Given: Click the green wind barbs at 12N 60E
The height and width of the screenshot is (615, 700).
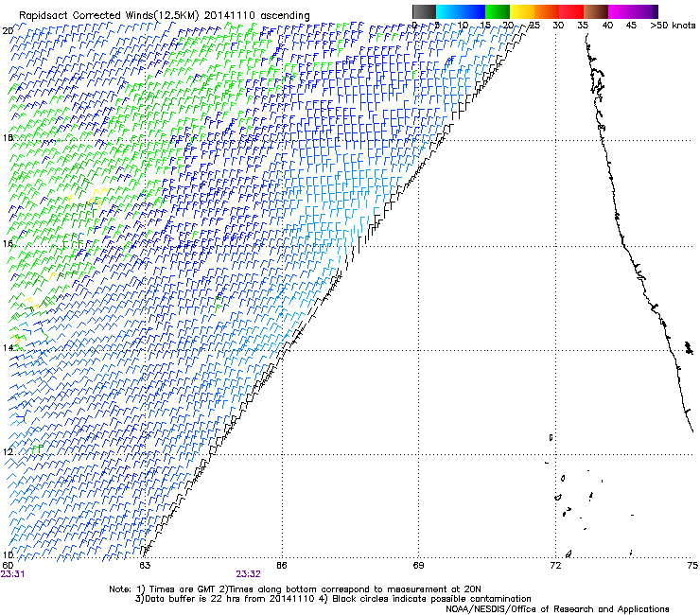Looking at the screenshot, I should pos(38,448).
